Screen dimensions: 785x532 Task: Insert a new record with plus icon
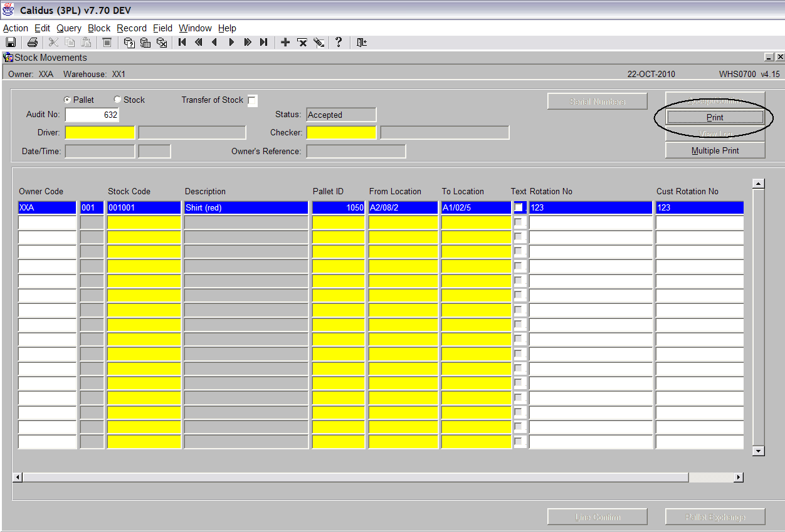(285, 43)
